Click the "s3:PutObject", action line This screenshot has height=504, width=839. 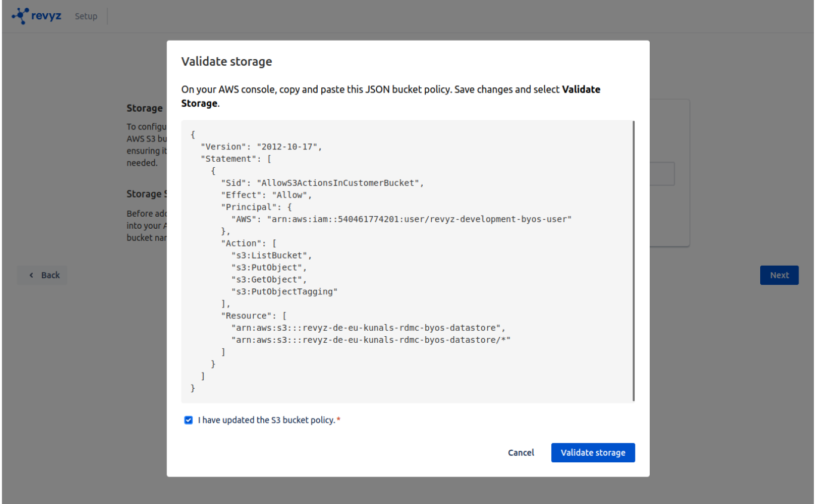click(x=269, y=268)
